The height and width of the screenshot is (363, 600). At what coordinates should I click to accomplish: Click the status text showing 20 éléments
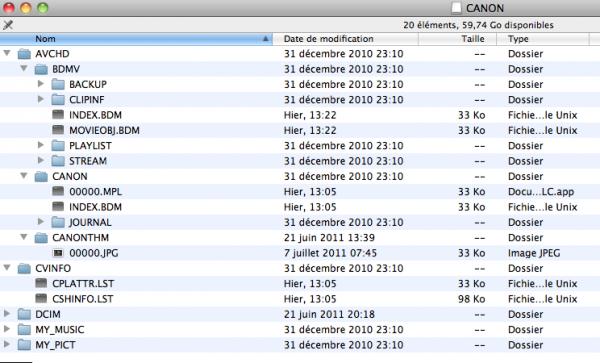[478, 25]
